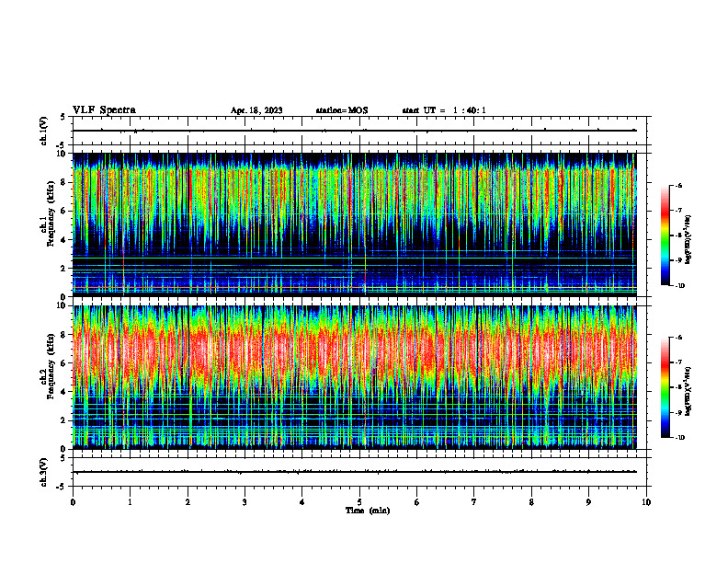Click the "ch.3(V)" axis label
This screenshot has height=563, width=728.
click(44, 472)
